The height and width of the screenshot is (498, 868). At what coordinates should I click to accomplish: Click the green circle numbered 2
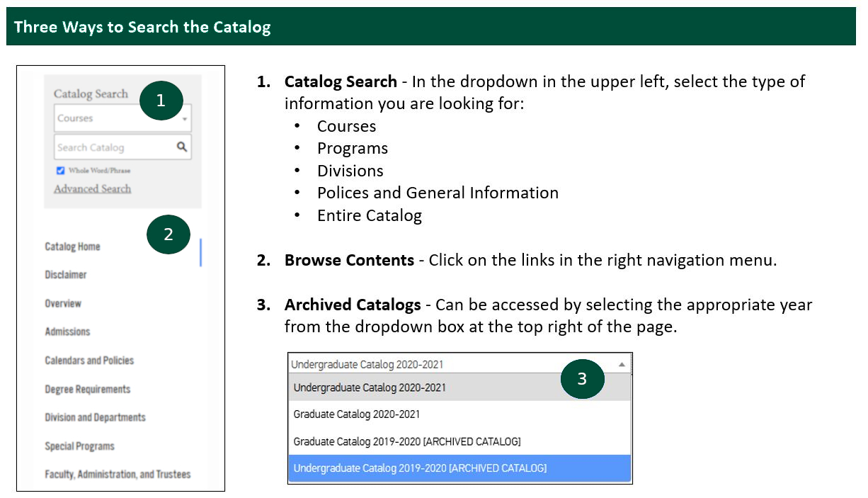(169, 234)
